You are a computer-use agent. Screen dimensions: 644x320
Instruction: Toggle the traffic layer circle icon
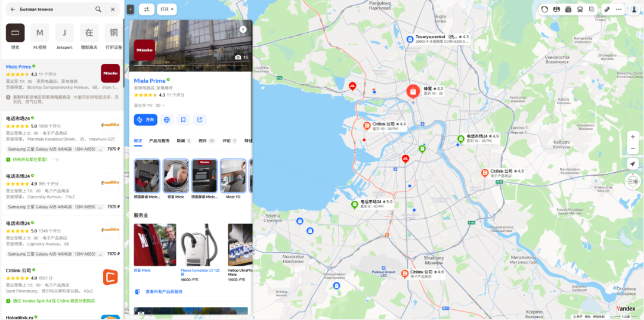tap(544, 9)
